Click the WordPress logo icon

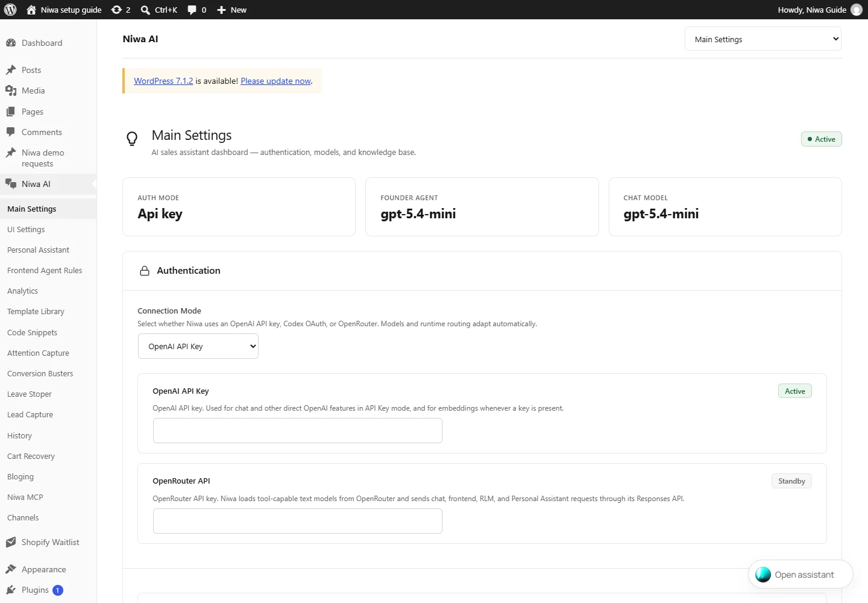pos(10,10)
